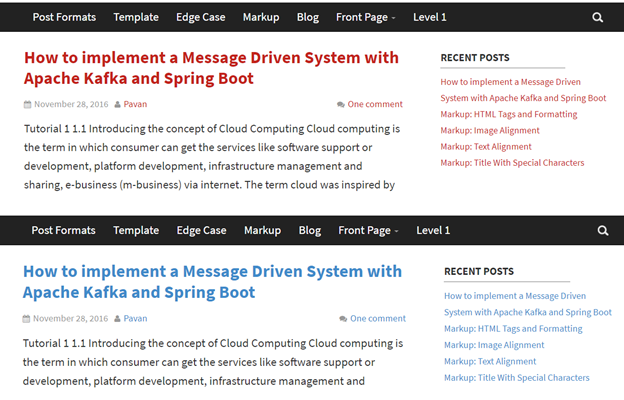
Task: Open the search icon in the top navigation bar
Action: point(597,18)
